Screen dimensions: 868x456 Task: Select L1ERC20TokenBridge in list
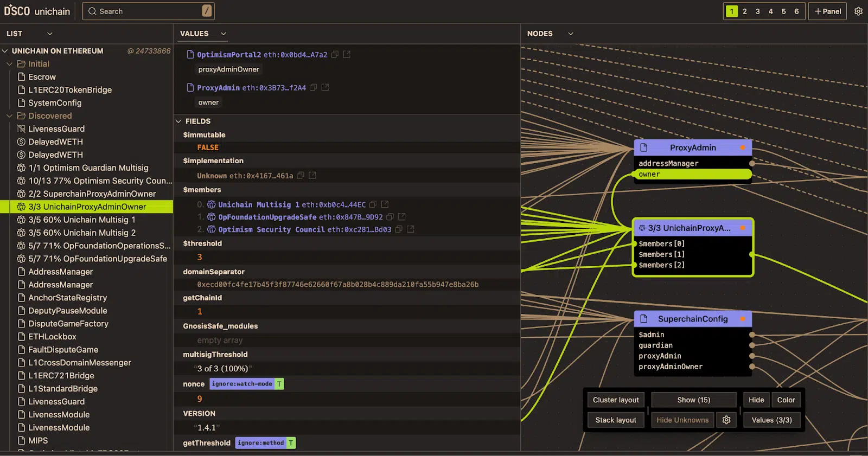pos(87,90)
